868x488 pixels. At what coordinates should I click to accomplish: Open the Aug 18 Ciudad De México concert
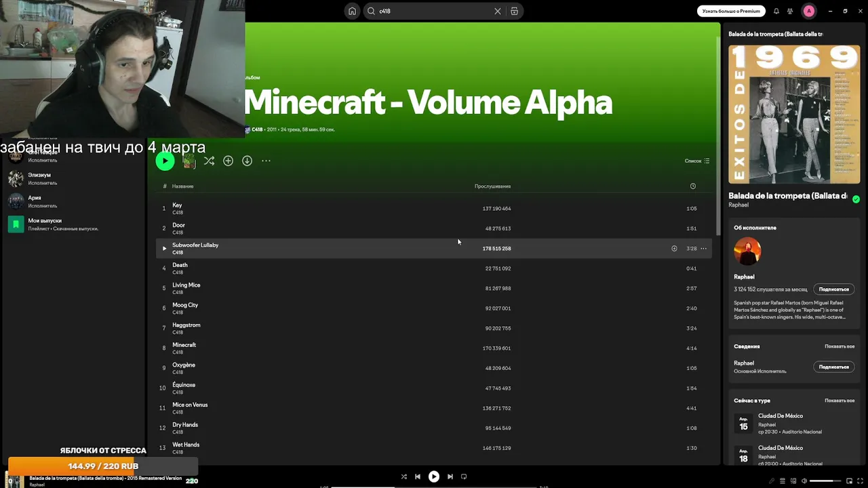tap(794, 455)
